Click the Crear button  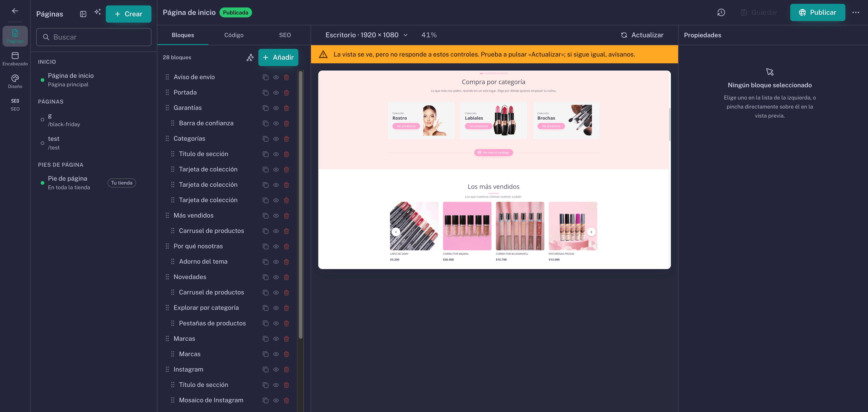[x=128, y=14]
